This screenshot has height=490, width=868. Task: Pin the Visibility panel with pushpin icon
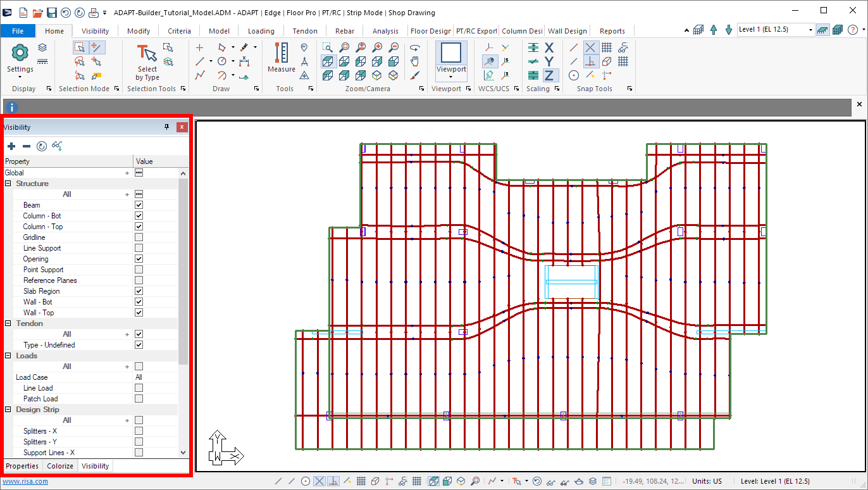(167, 127)
